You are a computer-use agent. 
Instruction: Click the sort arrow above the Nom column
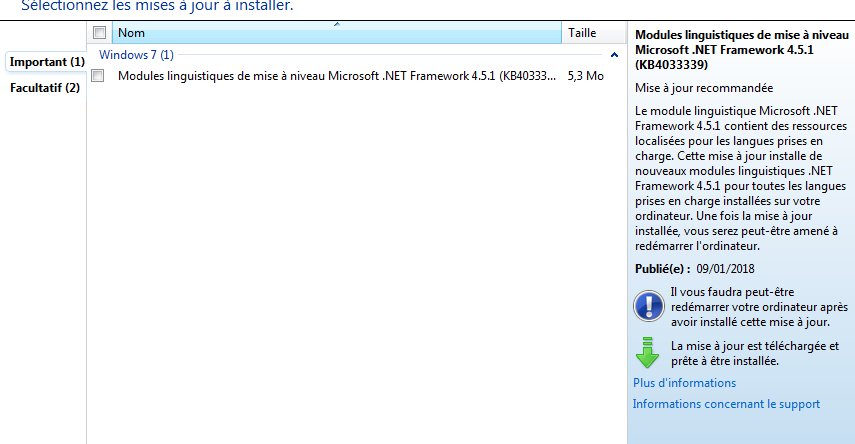[337, 24]
